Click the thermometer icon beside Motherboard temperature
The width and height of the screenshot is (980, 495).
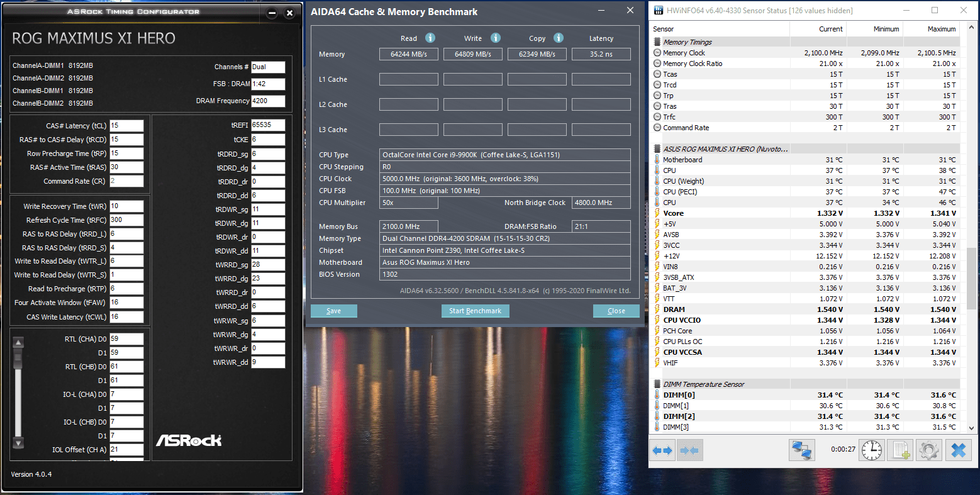[657, 160]
